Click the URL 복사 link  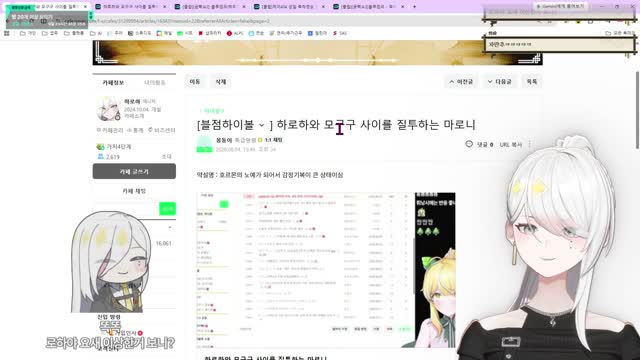coord(511,144)
